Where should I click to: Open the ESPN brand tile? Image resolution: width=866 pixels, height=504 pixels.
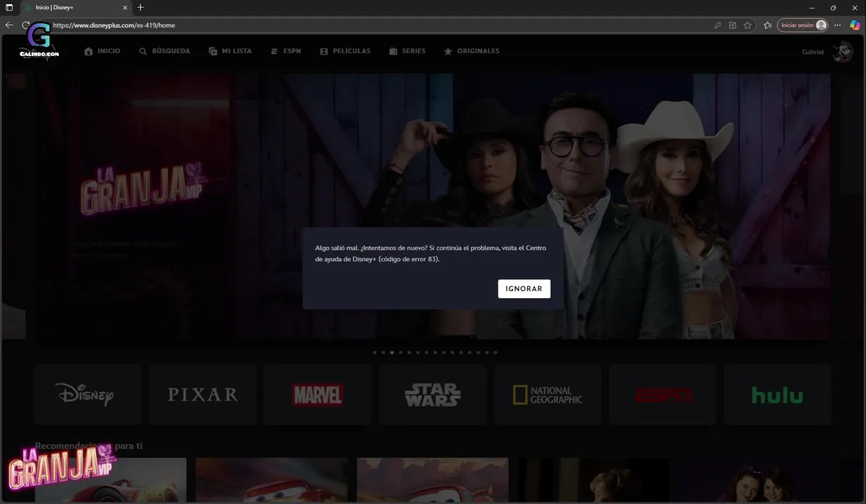[662, 395]
